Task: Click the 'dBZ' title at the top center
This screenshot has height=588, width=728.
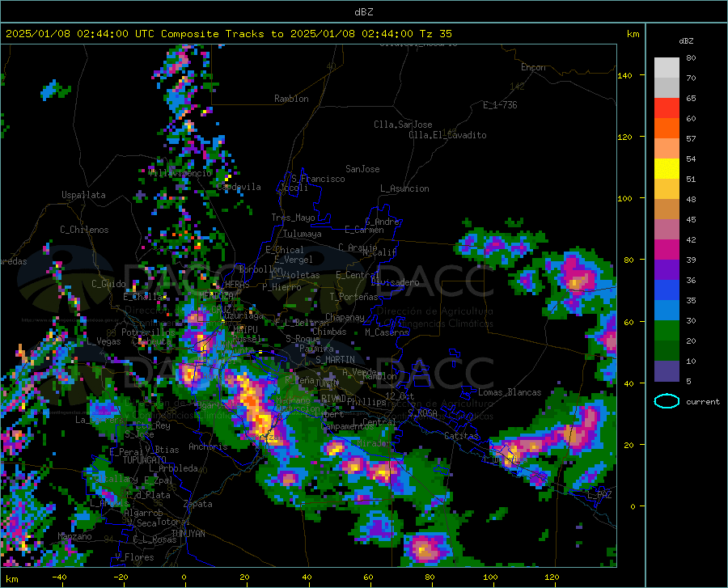Action: click(363, 12)
